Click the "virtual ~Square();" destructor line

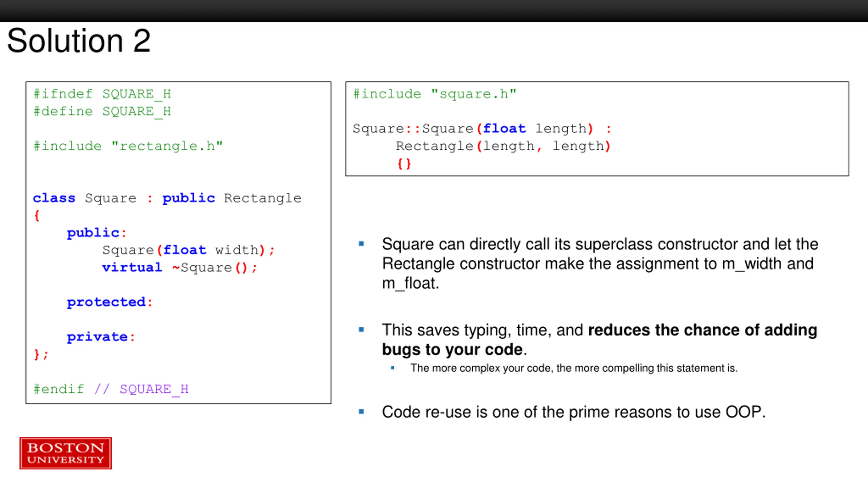click(180, 268)
